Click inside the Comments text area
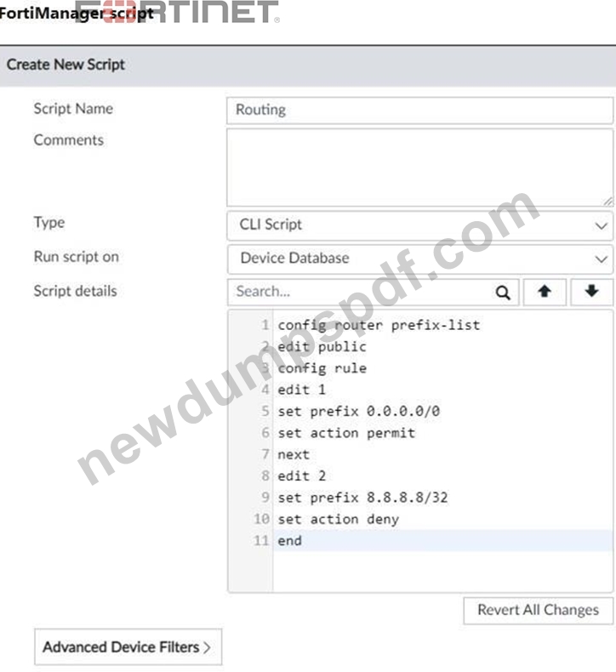Viewport: 616px width, 672px height. [420, 168]
